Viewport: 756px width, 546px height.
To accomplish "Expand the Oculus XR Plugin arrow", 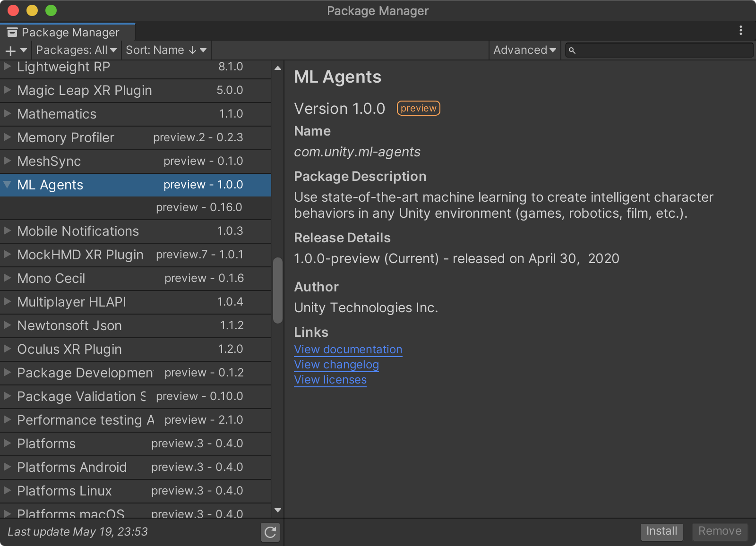I will coord(7,349).
